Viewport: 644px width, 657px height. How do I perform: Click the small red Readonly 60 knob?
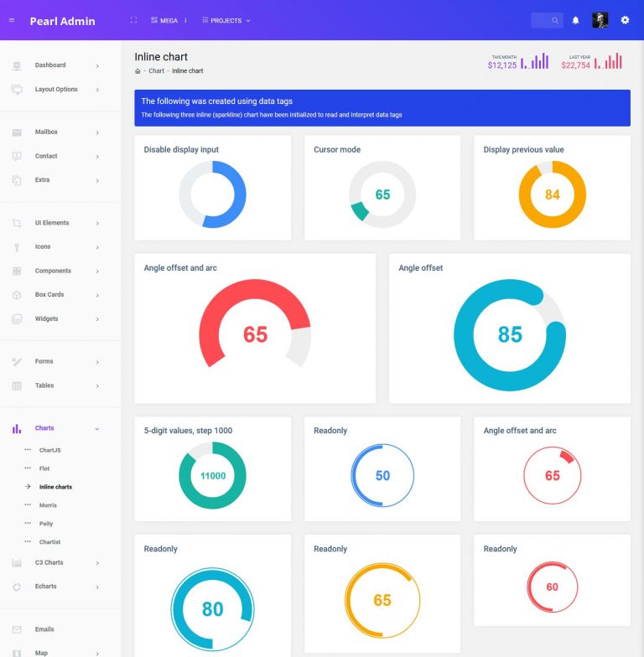coord(552,587)
